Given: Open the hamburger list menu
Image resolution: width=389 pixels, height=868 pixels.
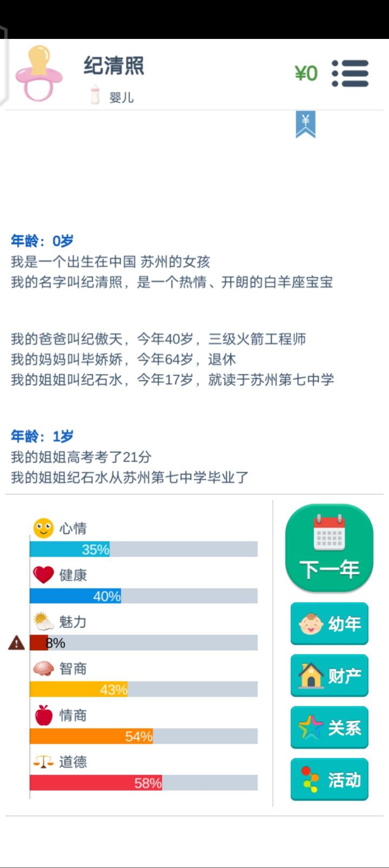Looking at the screenshot, I should click(350, 73).
